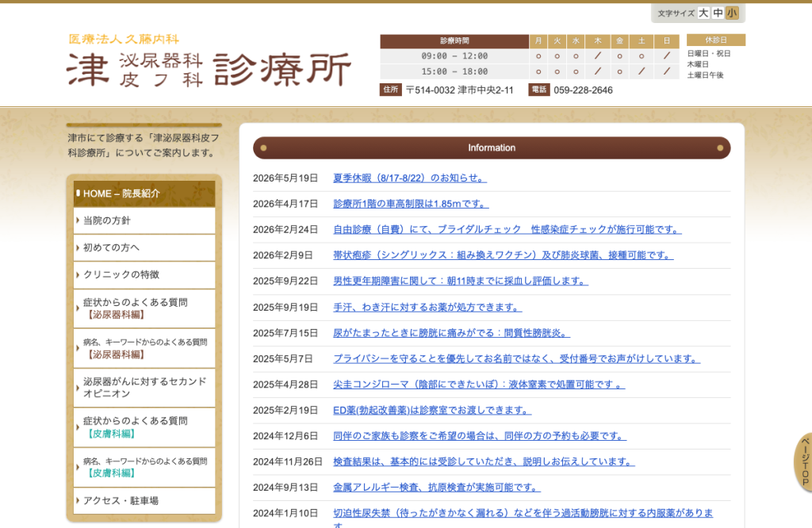Screen dimensions: 812x528
Task: Click the 医療法人 久藤内科 text
Action: (x=124, y=40)
